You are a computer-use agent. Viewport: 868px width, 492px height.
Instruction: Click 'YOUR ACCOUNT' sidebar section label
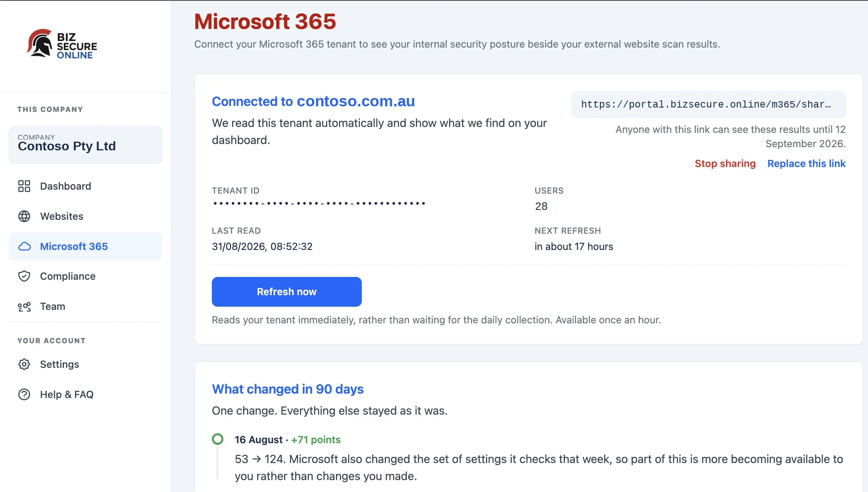(x=52, y=341)
